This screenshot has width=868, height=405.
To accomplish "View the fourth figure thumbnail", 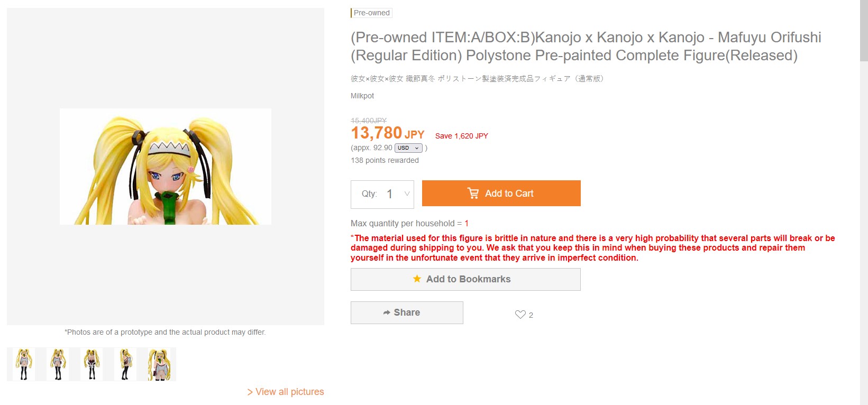I will 125,364.
